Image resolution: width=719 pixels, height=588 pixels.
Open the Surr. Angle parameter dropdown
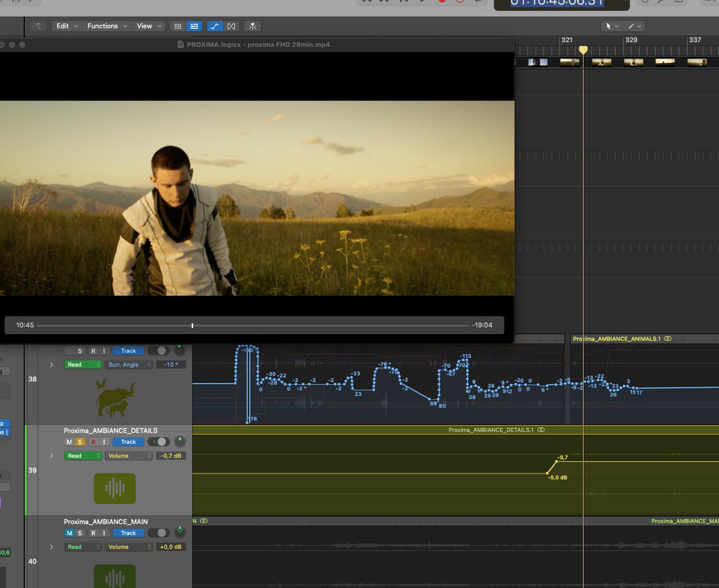[129, 364]
